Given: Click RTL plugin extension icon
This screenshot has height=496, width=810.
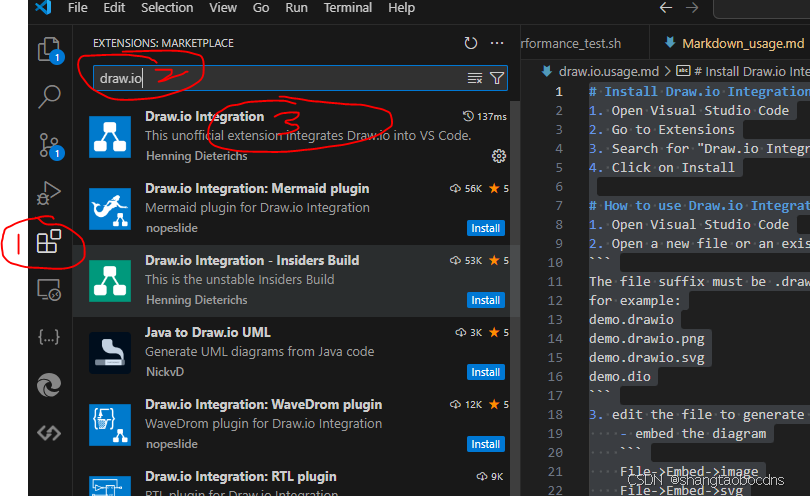Looking at the screenshot, I should click(110, 486).
